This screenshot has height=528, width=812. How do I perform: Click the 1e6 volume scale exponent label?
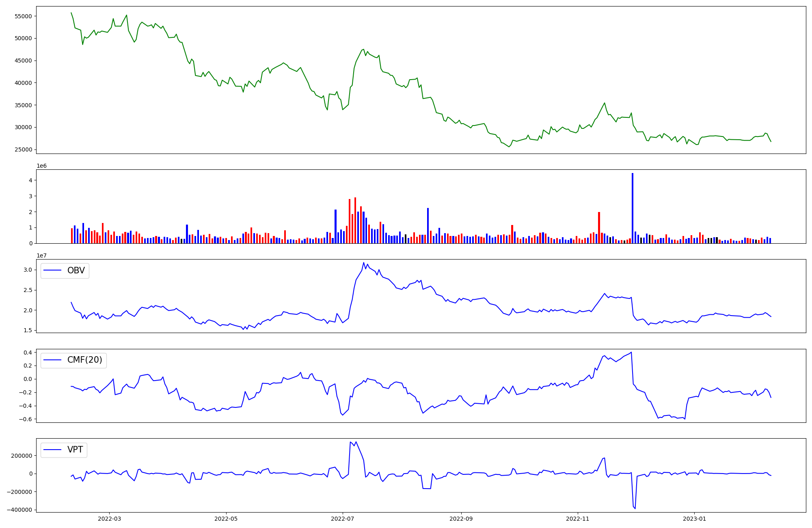click(41, 166)
